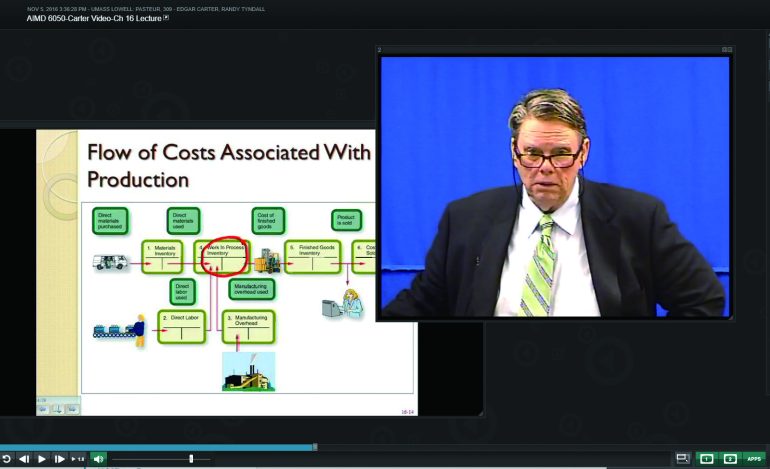Click the window controls on the speaker video panel
The height and width of the screenshot is (469, 770).
tap(727, 49)
